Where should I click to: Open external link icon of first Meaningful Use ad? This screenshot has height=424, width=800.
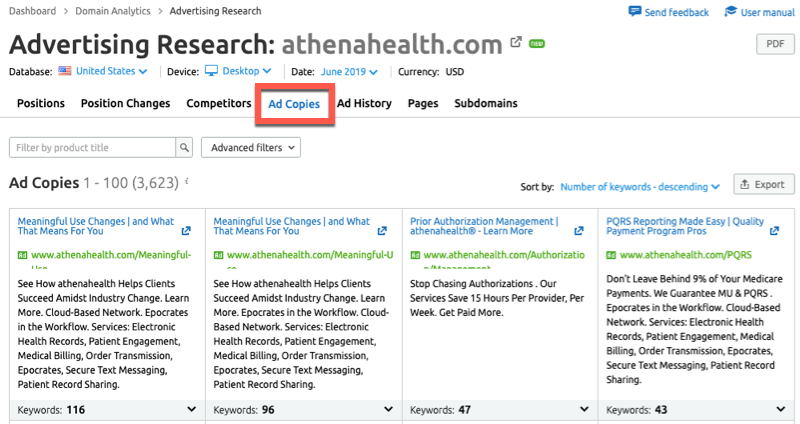(187, 231)
